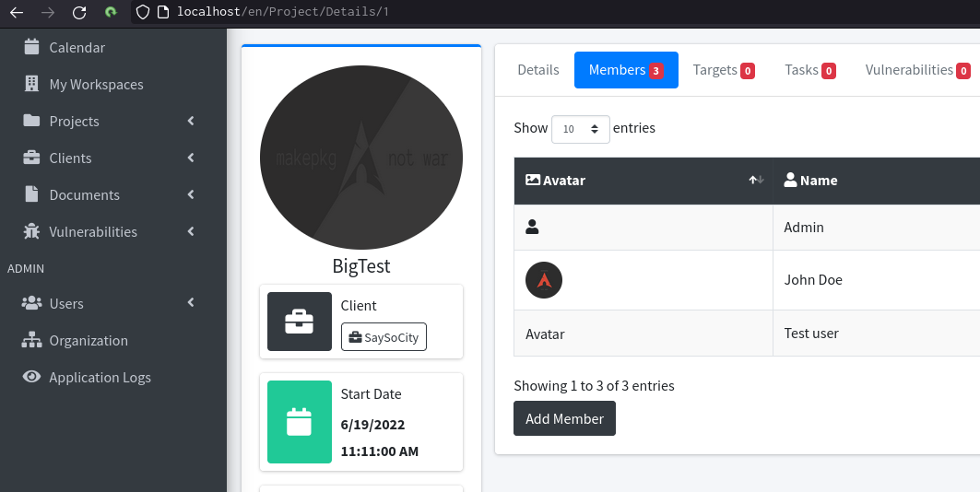Image resolution: width=980 pixels, height=492 pixels.
Task: Click Admin's default user avatar icon
Action: pos(532,227)
